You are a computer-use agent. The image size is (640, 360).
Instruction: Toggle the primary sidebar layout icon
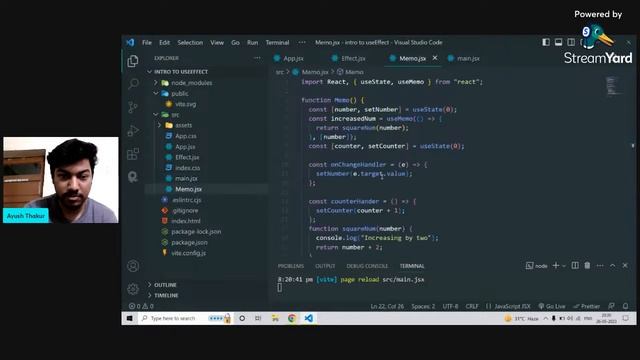[x=546, y=42]
